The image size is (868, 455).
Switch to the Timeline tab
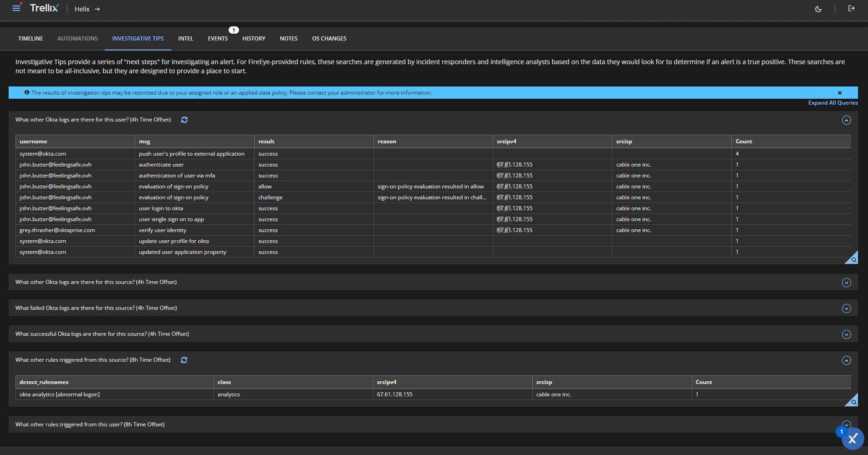pos(31,39)
